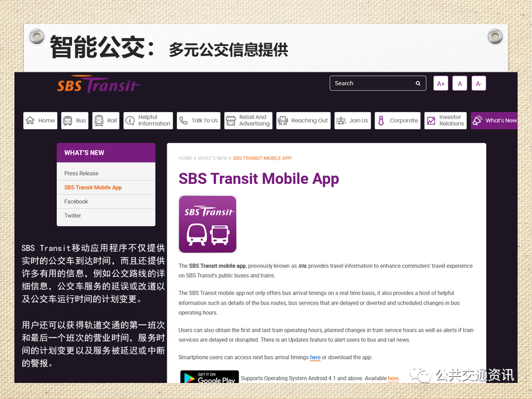Click the Reaching Out heart-hands icon

(283, 120)
